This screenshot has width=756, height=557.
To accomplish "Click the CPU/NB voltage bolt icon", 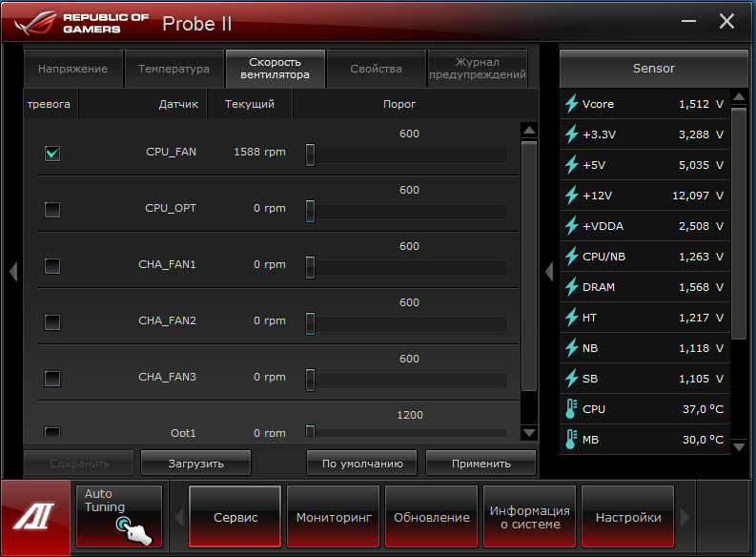I will (572, 257).
